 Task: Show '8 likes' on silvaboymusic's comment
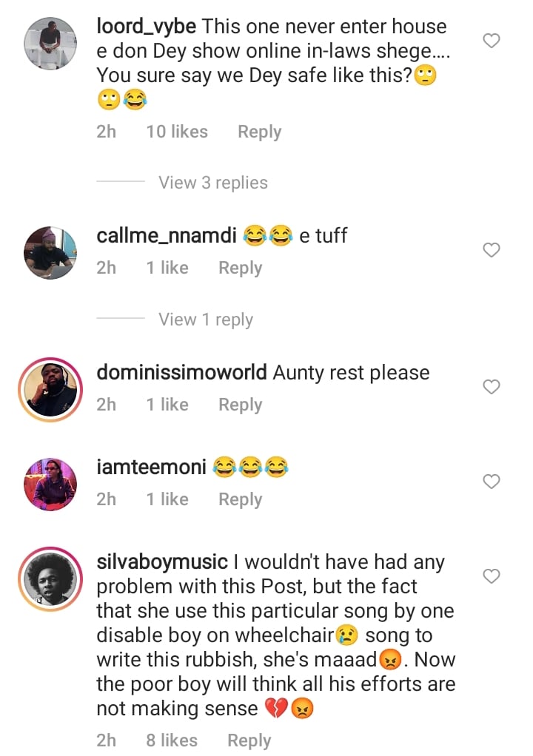click(x=172, y=740)
